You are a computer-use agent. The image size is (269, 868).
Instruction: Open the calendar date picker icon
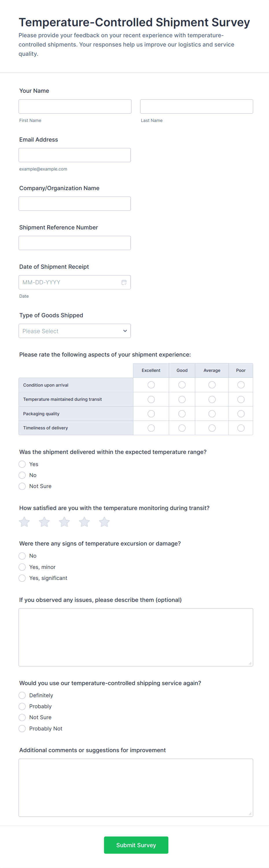pyautogui.click(x=124, y=282)
